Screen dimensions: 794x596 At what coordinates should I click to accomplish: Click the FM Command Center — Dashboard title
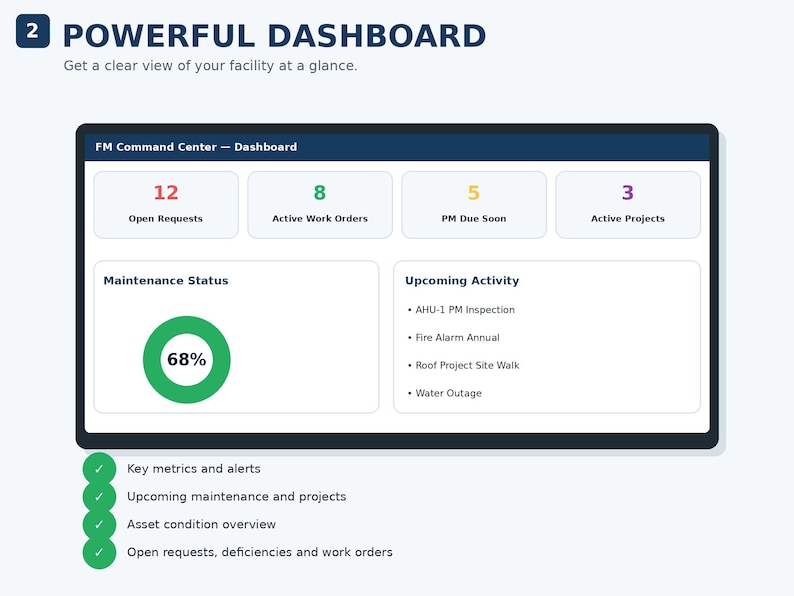point(196,147)
